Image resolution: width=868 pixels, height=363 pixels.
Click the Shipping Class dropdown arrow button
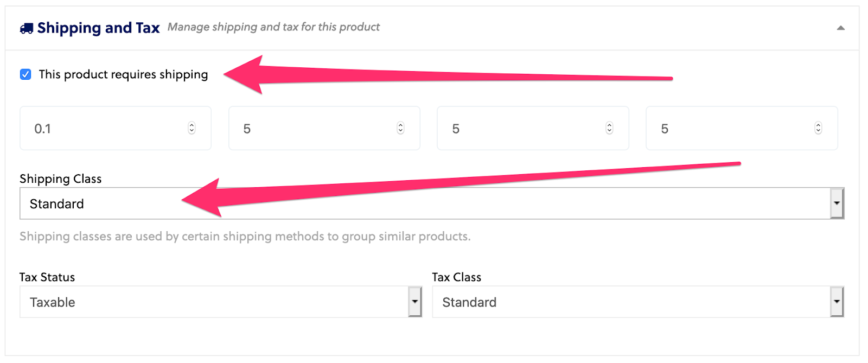point(837,203)
